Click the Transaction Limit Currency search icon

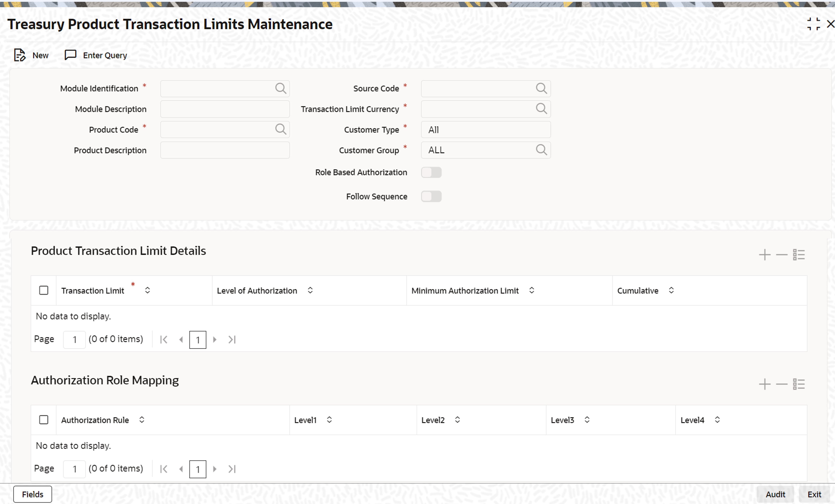point(541,109)
